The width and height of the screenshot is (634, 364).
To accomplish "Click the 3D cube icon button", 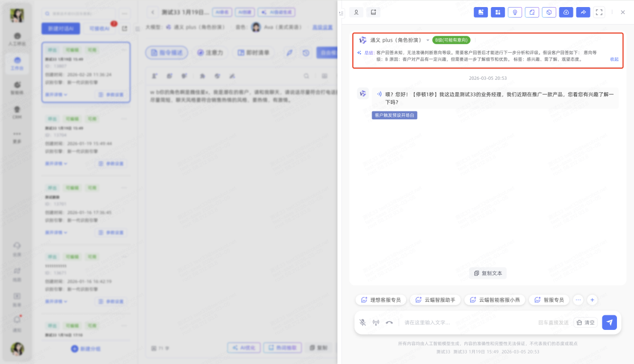I will point(549,12).
